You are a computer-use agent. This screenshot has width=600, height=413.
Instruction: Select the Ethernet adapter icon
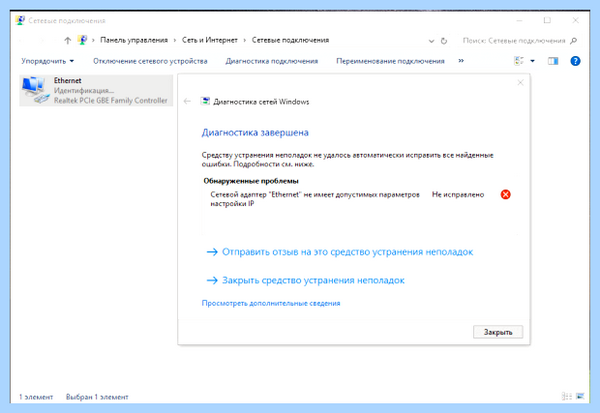tap(35, 90)
